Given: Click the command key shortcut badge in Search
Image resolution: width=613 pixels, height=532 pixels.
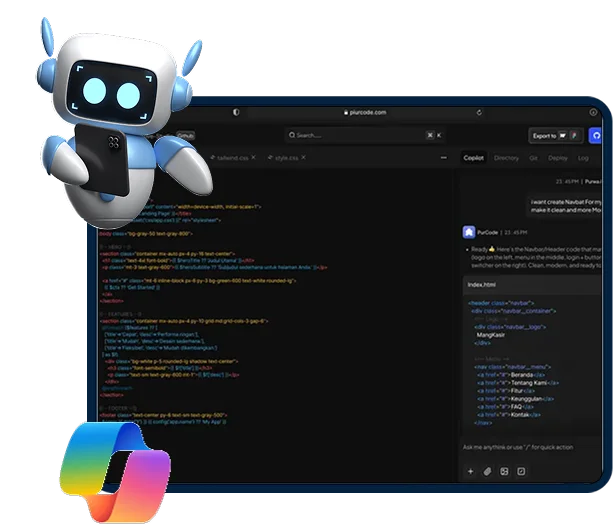Looking at the screenshot, I should pyautogui.click(x=430, y=135).
